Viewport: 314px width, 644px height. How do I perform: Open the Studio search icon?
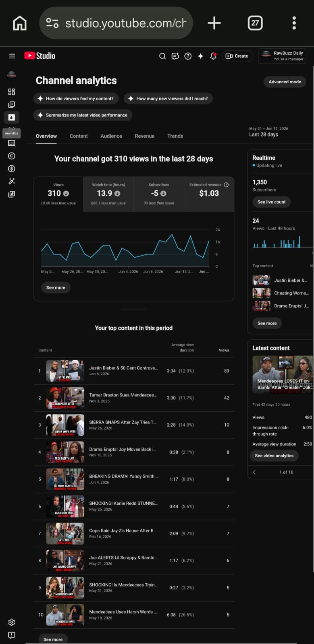[162, 56]
